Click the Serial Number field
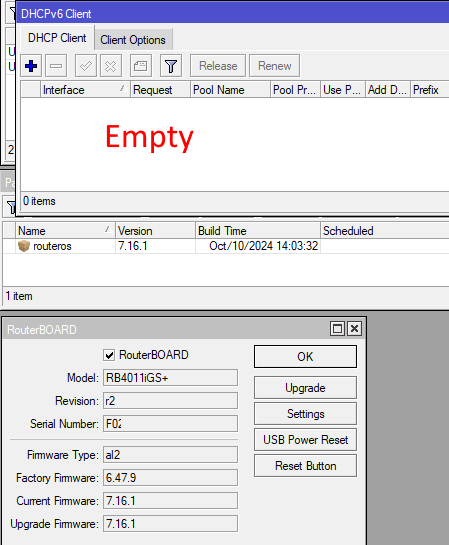This screenshot has height=545, width=449. click(170, 424)
